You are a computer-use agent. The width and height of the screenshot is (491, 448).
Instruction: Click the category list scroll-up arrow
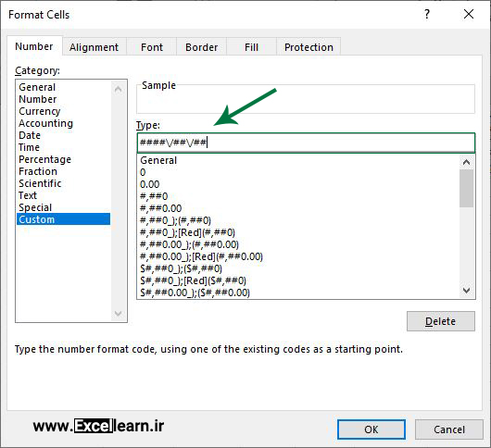(x=118, y=90)
